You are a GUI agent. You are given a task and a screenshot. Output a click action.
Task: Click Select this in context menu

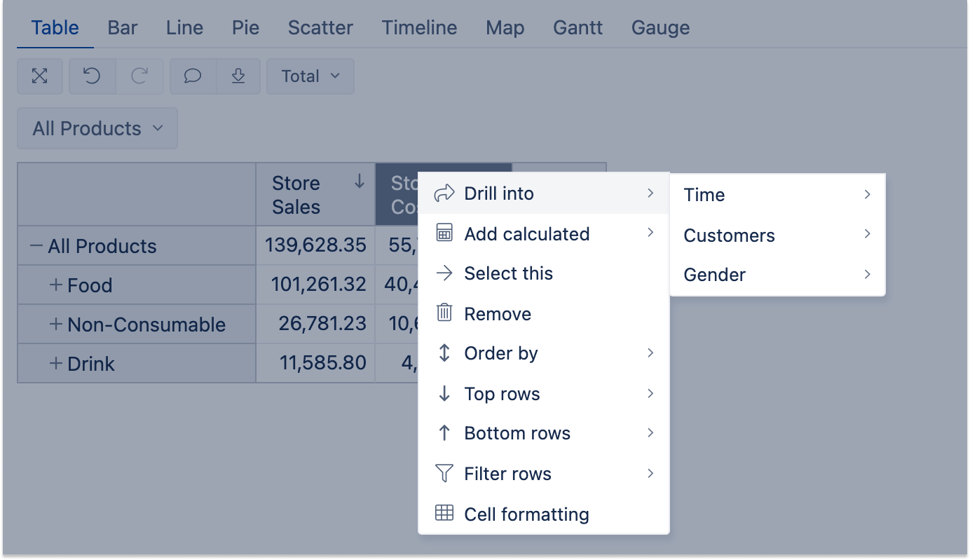(508, 273)
